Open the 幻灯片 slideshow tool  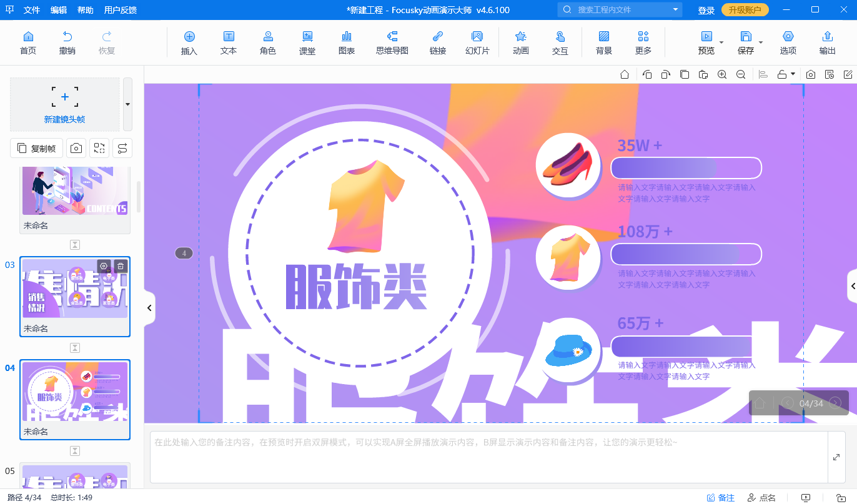(x=477, y=42)
